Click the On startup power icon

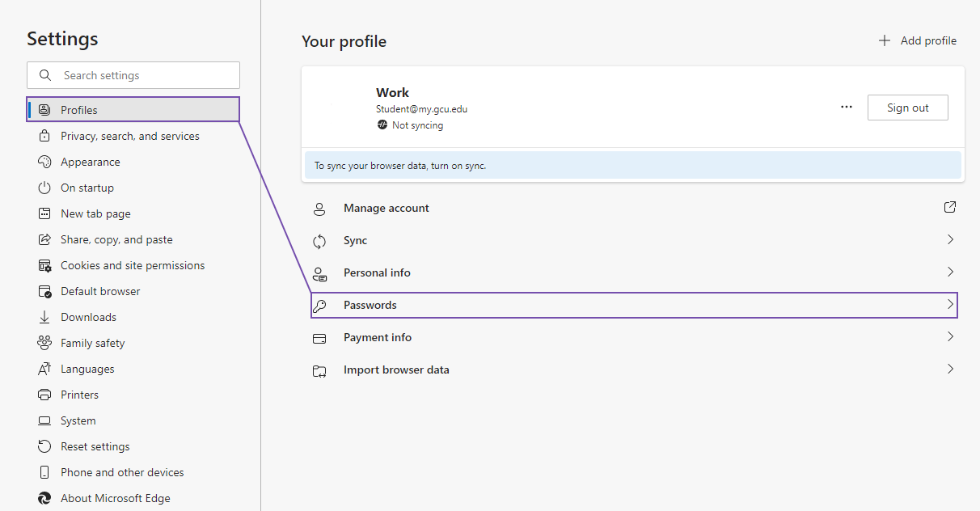(x=44, y=188)
